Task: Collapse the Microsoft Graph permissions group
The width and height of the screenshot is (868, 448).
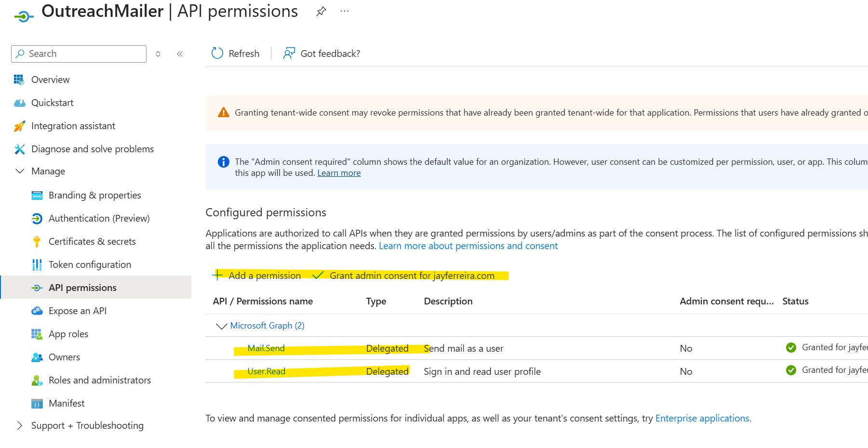Action: click(221, 326)
